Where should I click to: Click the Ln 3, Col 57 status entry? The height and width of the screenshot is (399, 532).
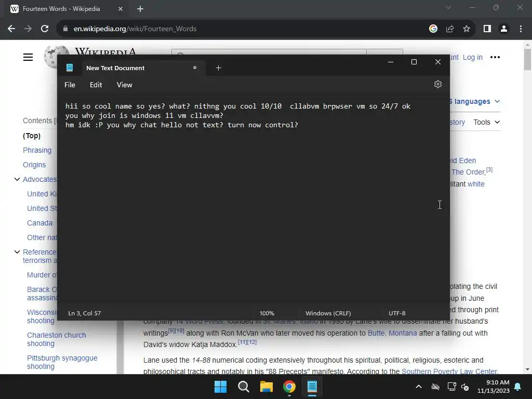tap(85, 313)
